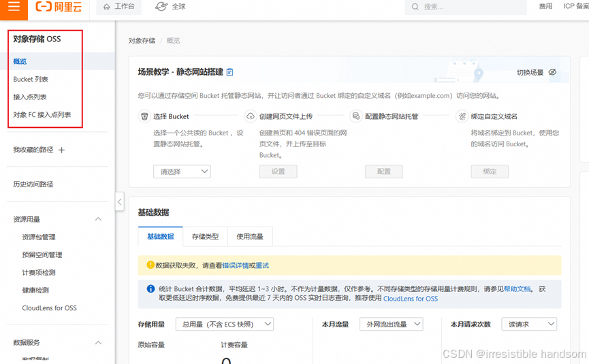Screen dimensions: 589x364
Task: Click the 重试 retry link
Action: click(x=262, y=265)
